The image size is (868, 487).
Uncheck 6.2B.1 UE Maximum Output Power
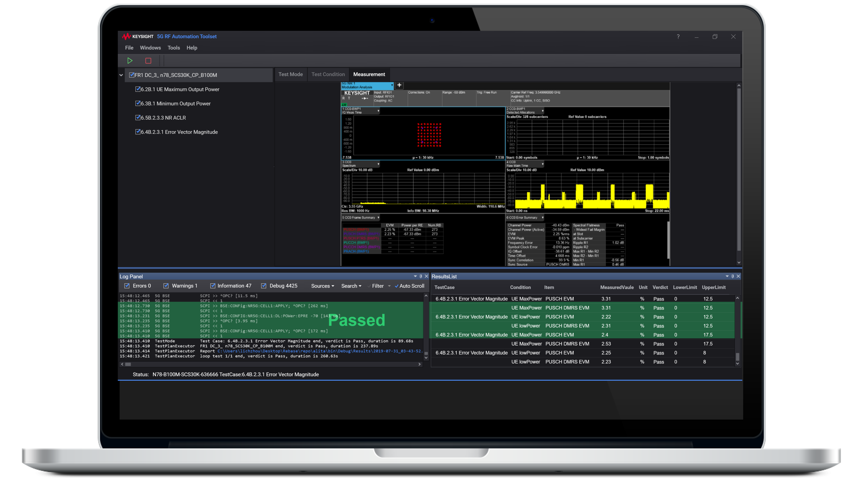(x=138, y=89)
